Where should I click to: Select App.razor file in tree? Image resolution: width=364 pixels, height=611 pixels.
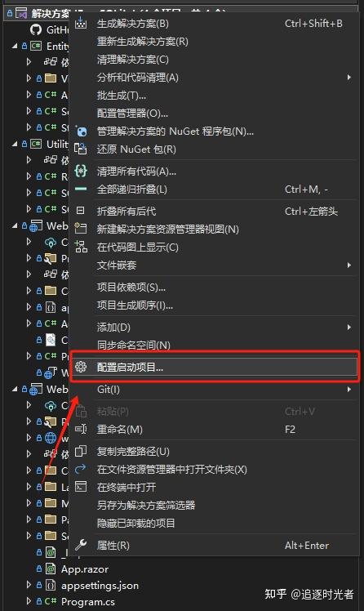[85, 569]
